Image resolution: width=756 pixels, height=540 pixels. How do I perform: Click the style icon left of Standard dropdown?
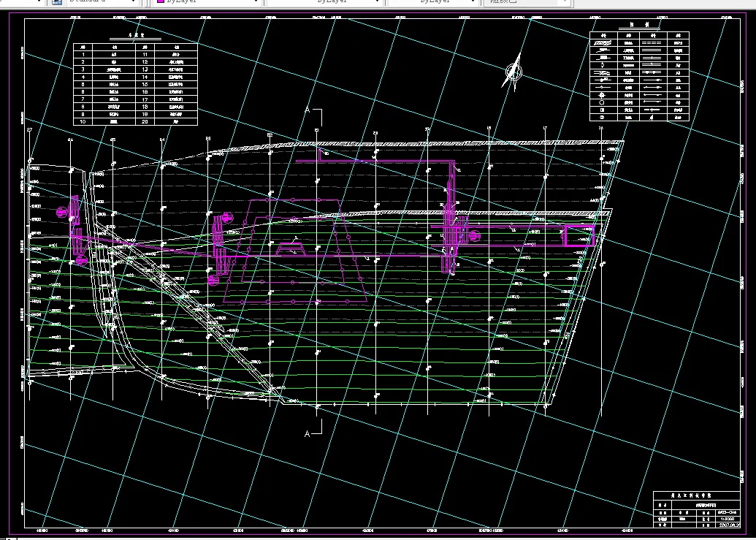[x=57, y=1]
